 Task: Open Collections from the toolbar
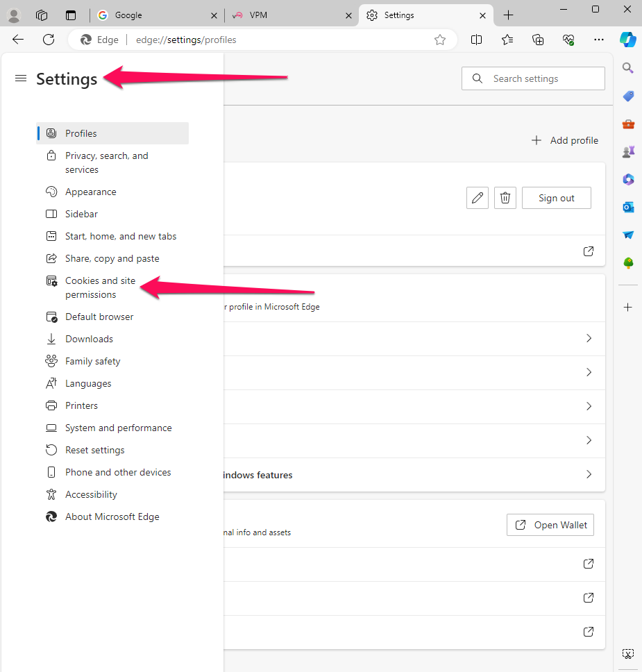pyautogui.click(x=538, y=40)
